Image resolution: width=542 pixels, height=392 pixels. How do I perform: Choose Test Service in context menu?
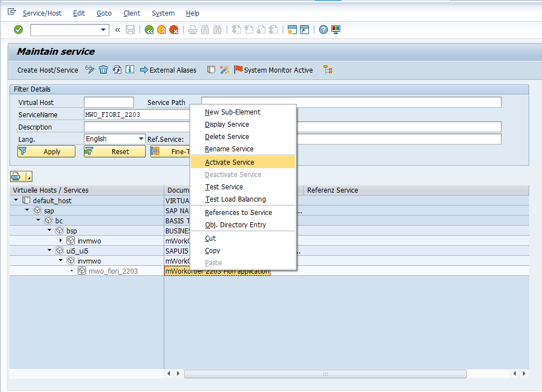[x=224, y=187]
